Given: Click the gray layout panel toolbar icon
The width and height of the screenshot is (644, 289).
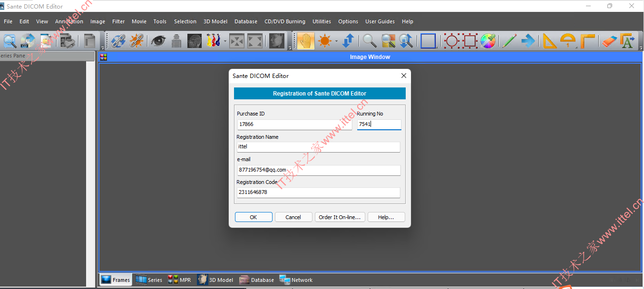Looking at the screenshot, I should tap(89, 41).
